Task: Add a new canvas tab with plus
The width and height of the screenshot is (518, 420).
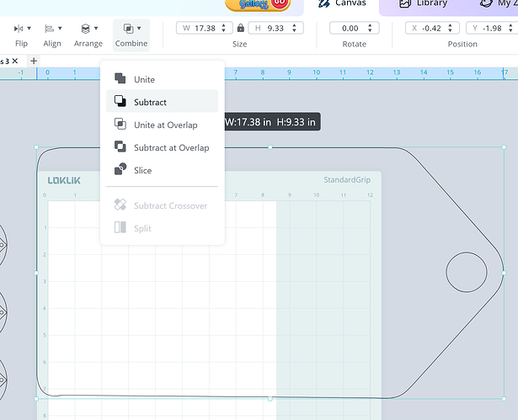Action: (34, 61)
